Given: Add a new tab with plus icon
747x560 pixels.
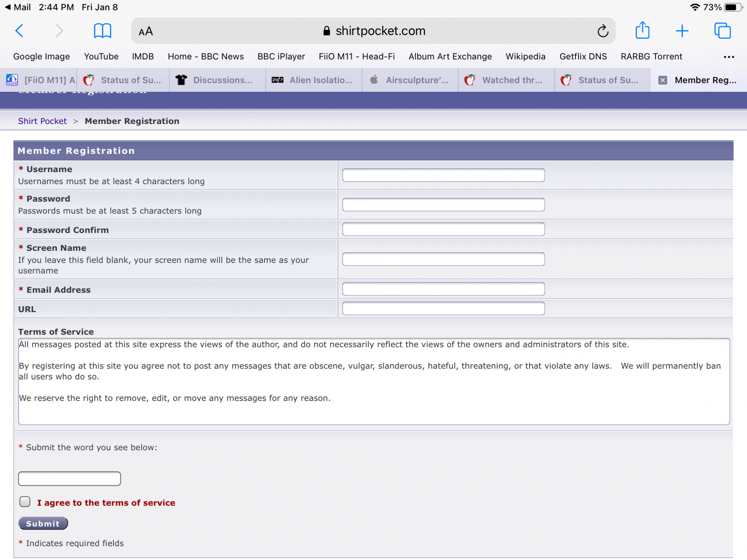Looking at the screenshot, I should point(682,31).
